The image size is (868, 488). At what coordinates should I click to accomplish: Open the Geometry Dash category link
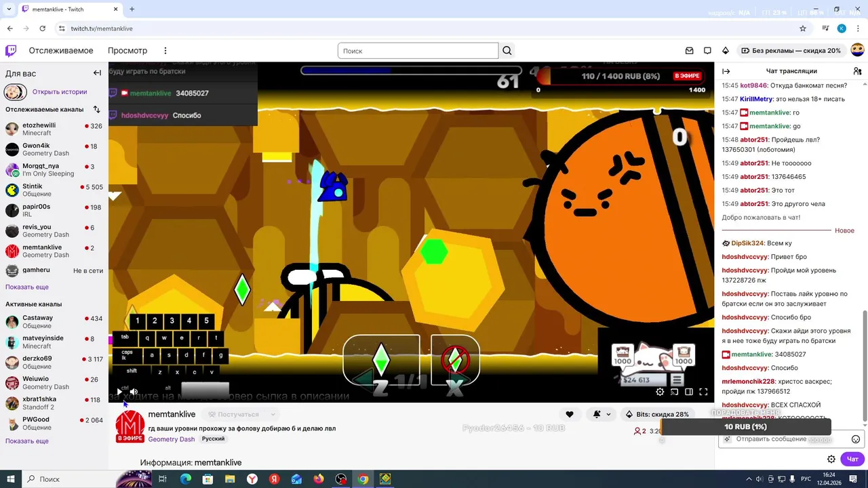172,439
